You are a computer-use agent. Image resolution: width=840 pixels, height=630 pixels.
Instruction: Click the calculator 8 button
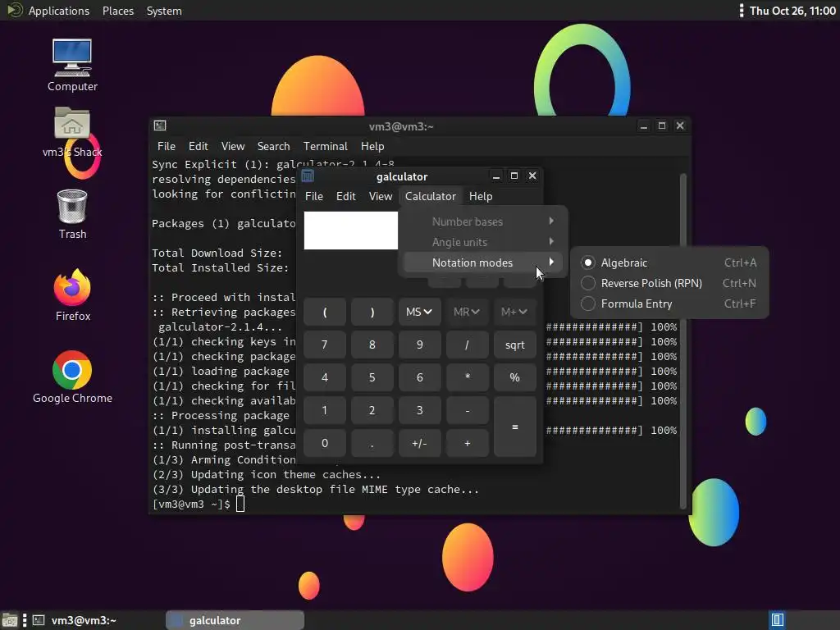372,345
